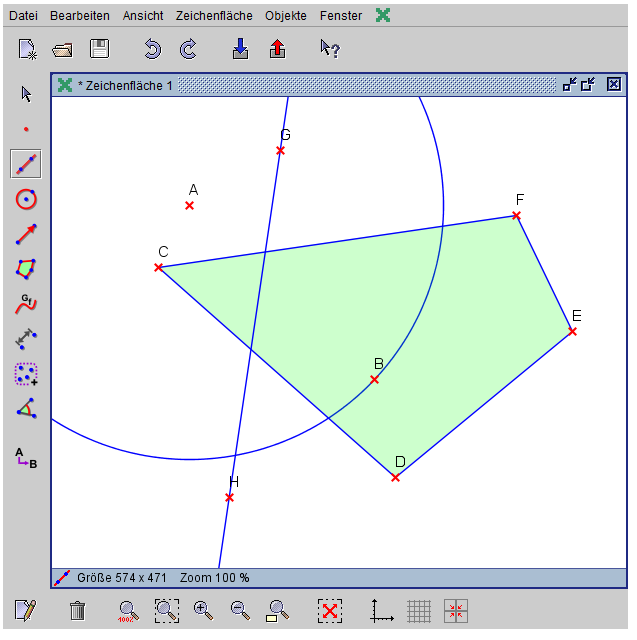The image size is (637, 640).
Task: Select the distance measurement tool
Action: pos(26,339)
